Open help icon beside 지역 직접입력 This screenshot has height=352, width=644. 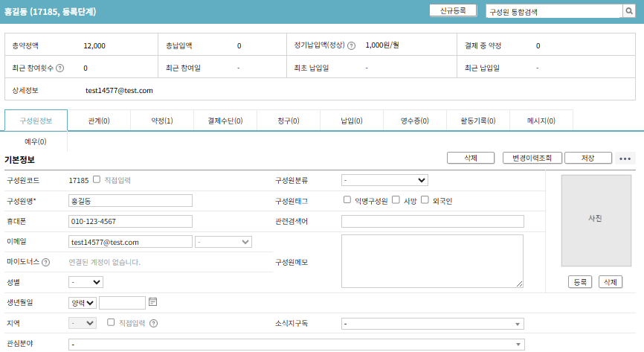tap(154, 324)
